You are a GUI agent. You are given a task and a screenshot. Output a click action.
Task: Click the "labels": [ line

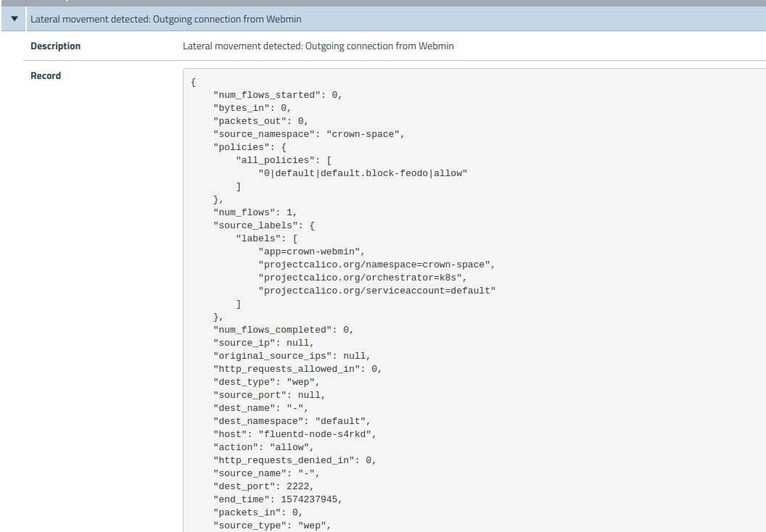tap(267, 238)
